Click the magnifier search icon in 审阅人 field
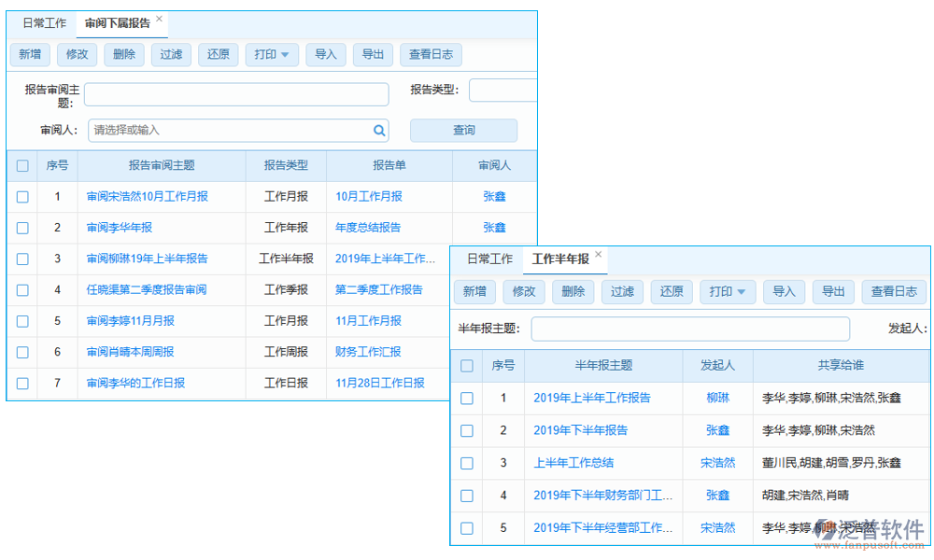Image resolution: width=934 pixels, height=560 pixels. coord(379,130)
